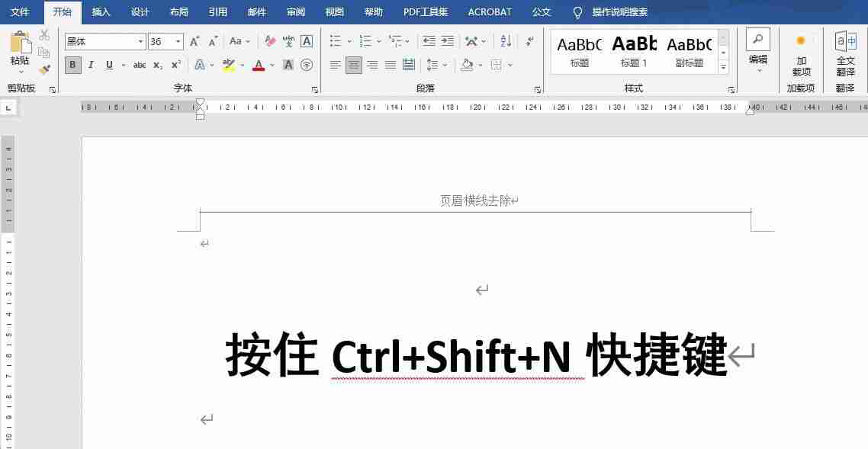This screenshot has height=449, width=868.
Task: Toggle Italic formatting
Action: (x=92, y=66)
